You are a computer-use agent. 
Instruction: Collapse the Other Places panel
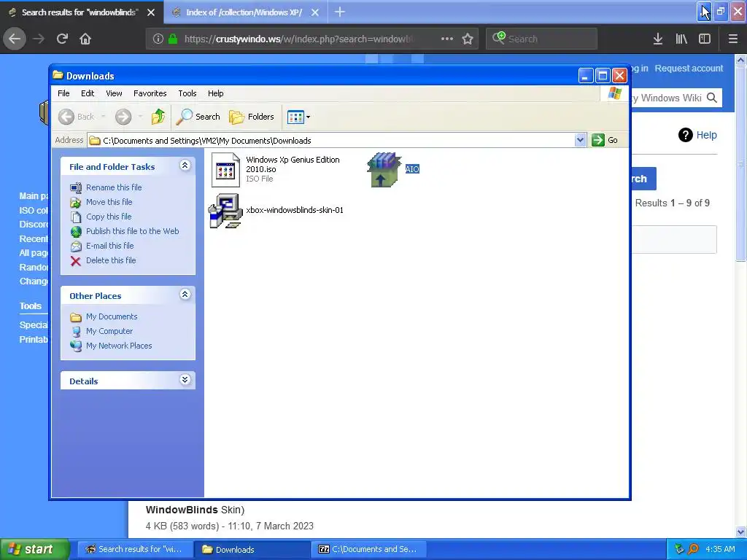[x=185, y=295]
